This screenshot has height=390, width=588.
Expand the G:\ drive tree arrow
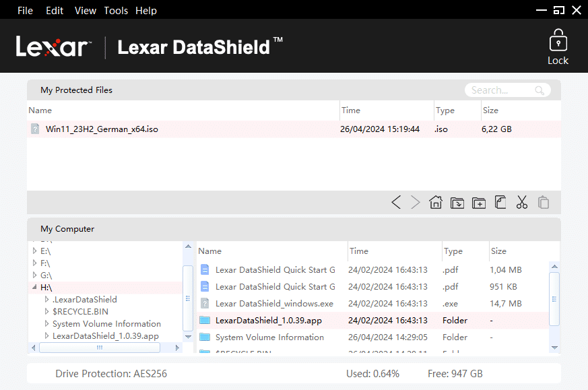[x=35, y=275]
